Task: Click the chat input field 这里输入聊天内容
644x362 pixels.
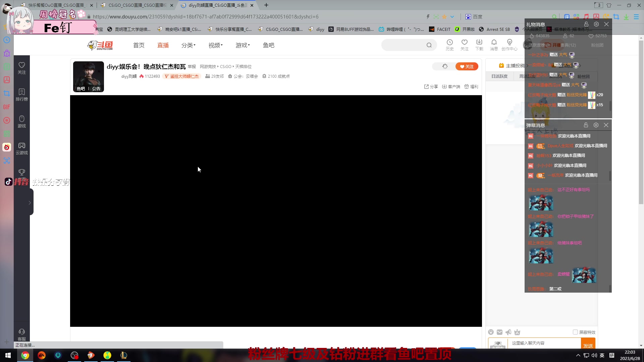Action: click(x=545, y=343)
